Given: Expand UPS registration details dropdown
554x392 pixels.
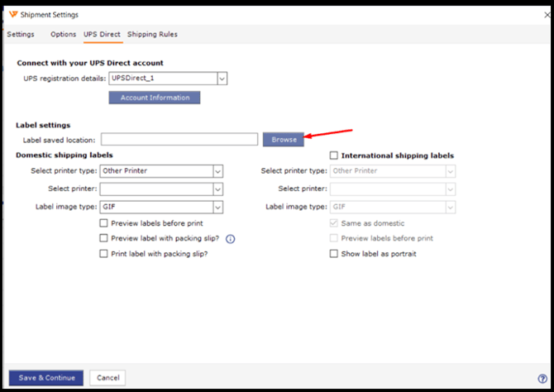Looking at the screenshot, I should tap(222, 79).
